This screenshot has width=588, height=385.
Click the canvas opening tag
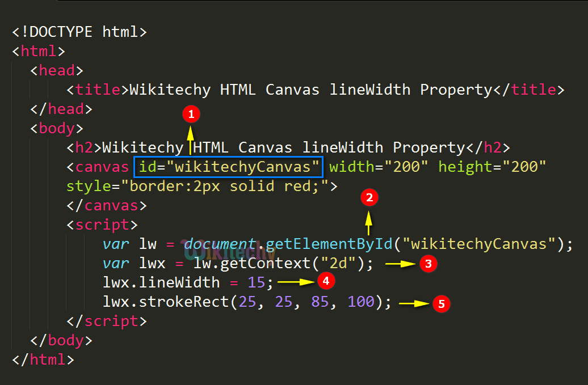tap(97, 167)
